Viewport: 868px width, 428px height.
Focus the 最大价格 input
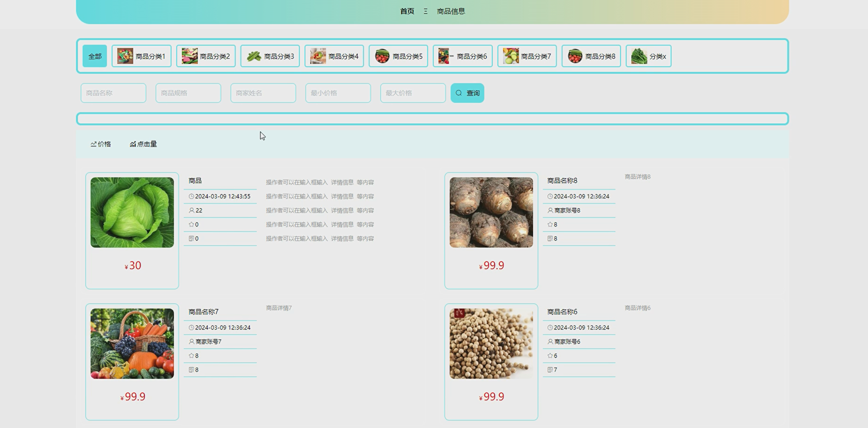point(413,93)
